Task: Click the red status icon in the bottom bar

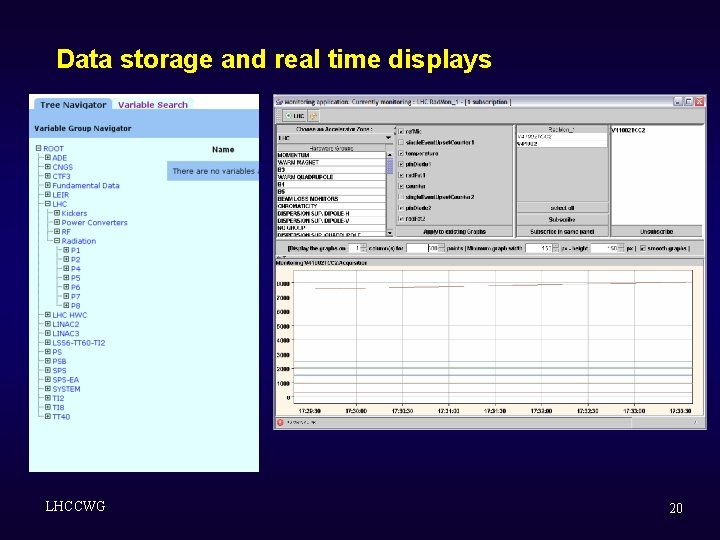Action: (x=280, y=422)
